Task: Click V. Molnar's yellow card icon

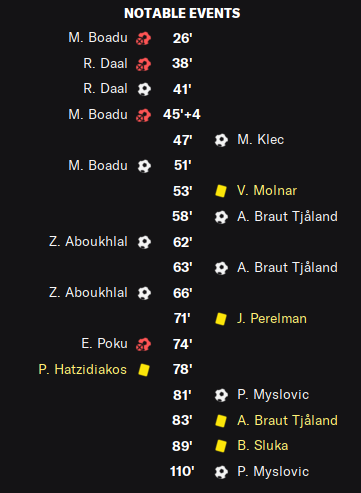Action: 221,191
